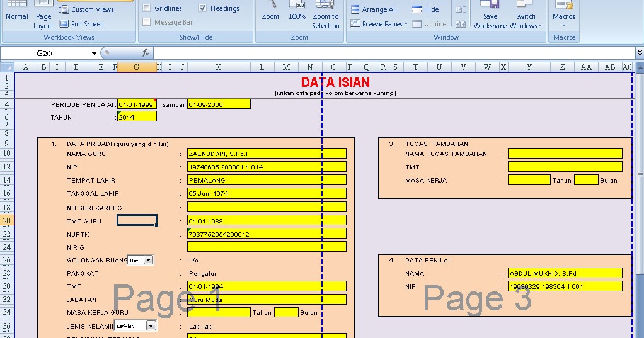Select the TEMPAT LAHIR cell PEMALANG

267,180
